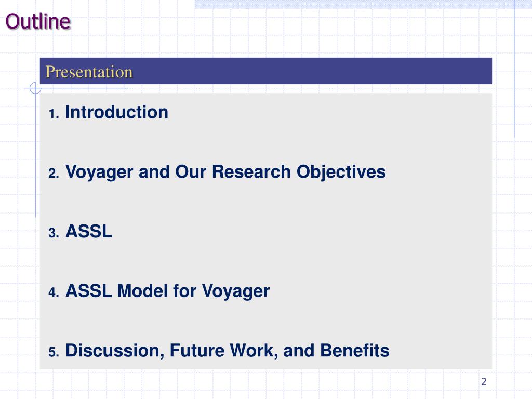Open Discussion, Future Work, and Benefits item
This screenshot has height=399, width=532.
pos(228,351)
